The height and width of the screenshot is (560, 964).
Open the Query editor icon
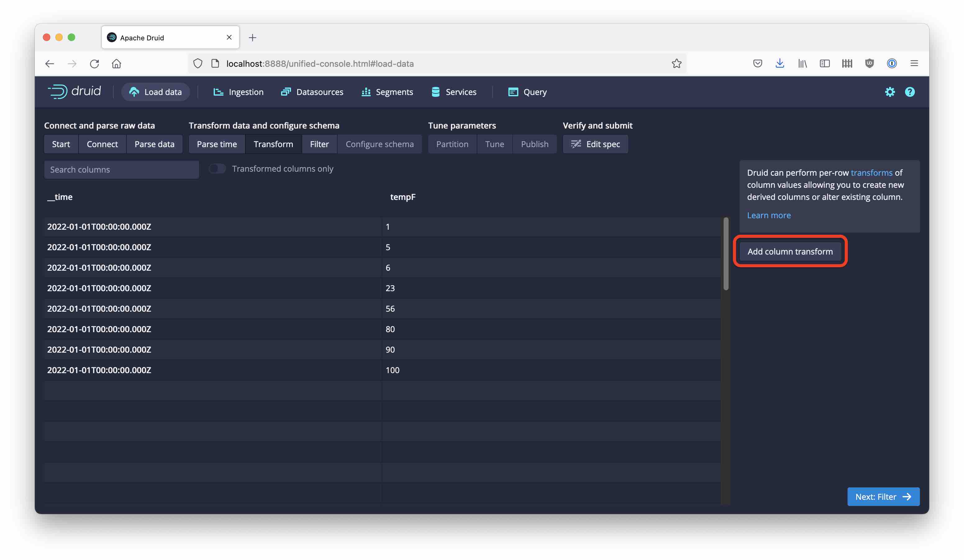pos(513,92)
